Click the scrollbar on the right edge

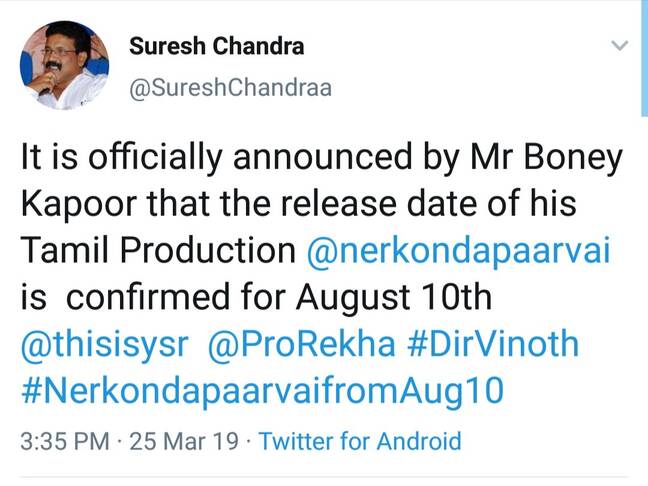coord(643,60)
